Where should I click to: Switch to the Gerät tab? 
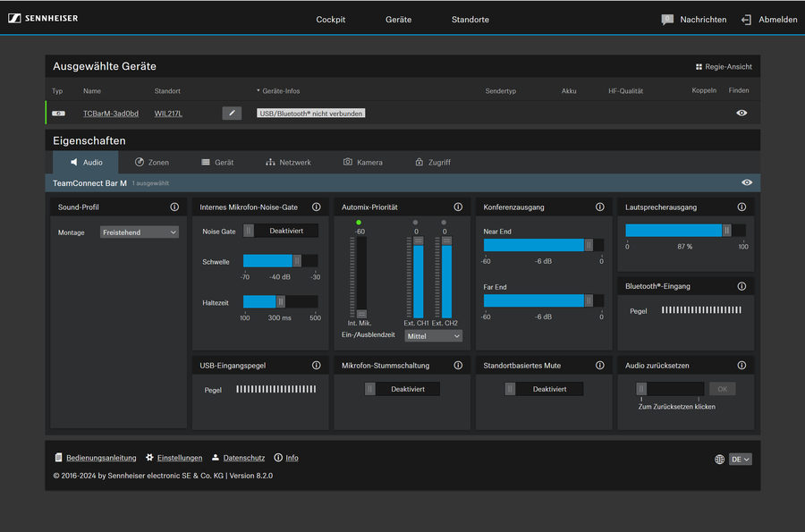click(217, 162)
